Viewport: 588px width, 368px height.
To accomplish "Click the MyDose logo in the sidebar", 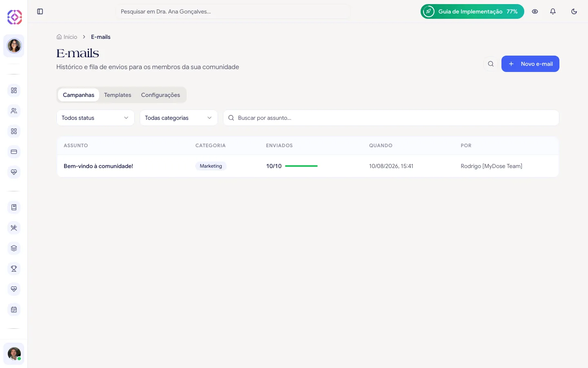I will click(x=14, y=17).
